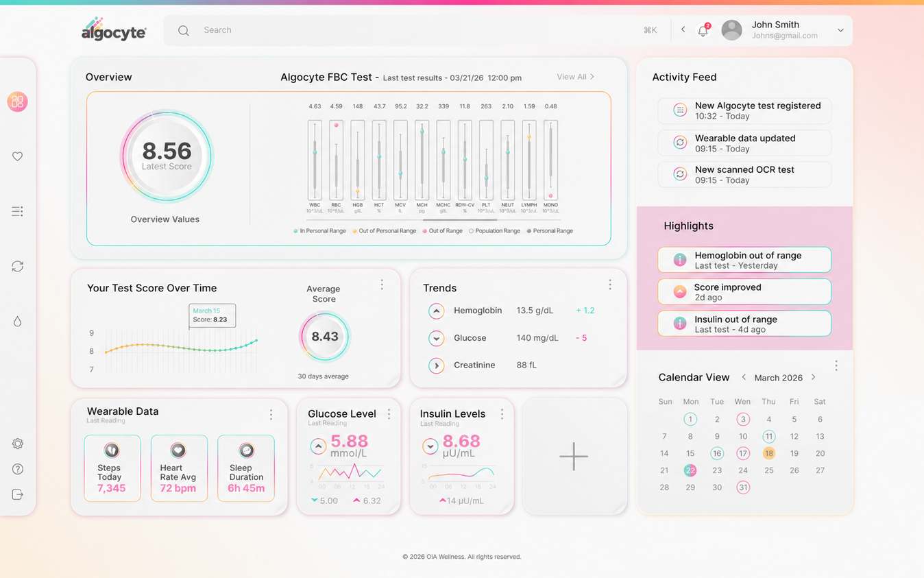Screen dimensions: 924x578
Task: Open the notification bell icon
Action: pyautogui.click(x=703, y=30)
